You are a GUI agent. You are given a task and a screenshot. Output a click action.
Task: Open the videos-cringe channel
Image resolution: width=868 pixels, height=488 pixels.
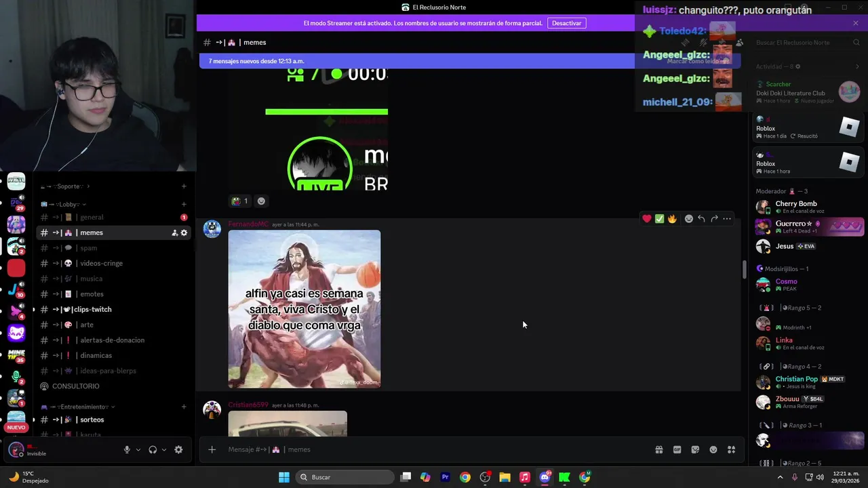pos(113,263)
